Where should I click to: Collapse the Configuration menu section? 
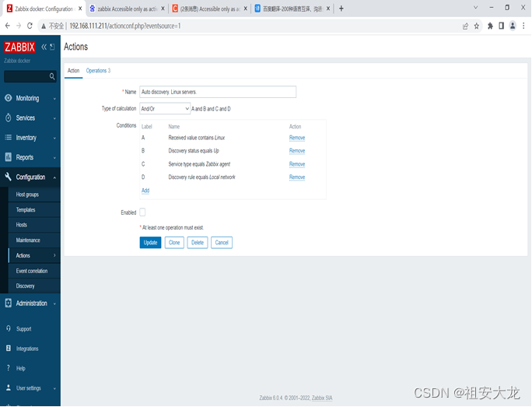54,177
